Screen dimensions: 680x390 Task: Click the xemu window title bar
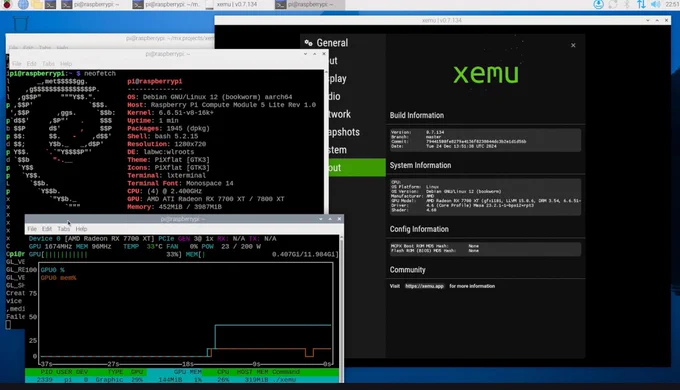pyautogui.click(x=442, y=20)
